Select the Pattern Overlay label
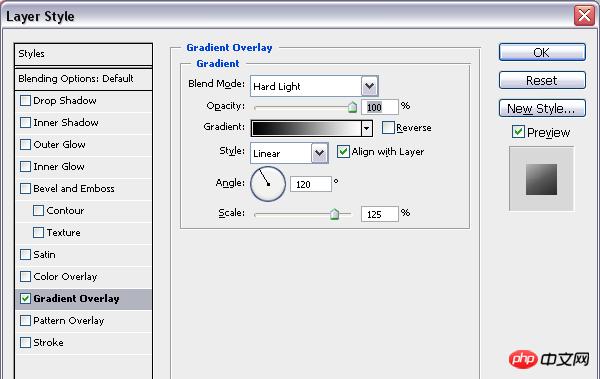 click(x=68, y=321)
